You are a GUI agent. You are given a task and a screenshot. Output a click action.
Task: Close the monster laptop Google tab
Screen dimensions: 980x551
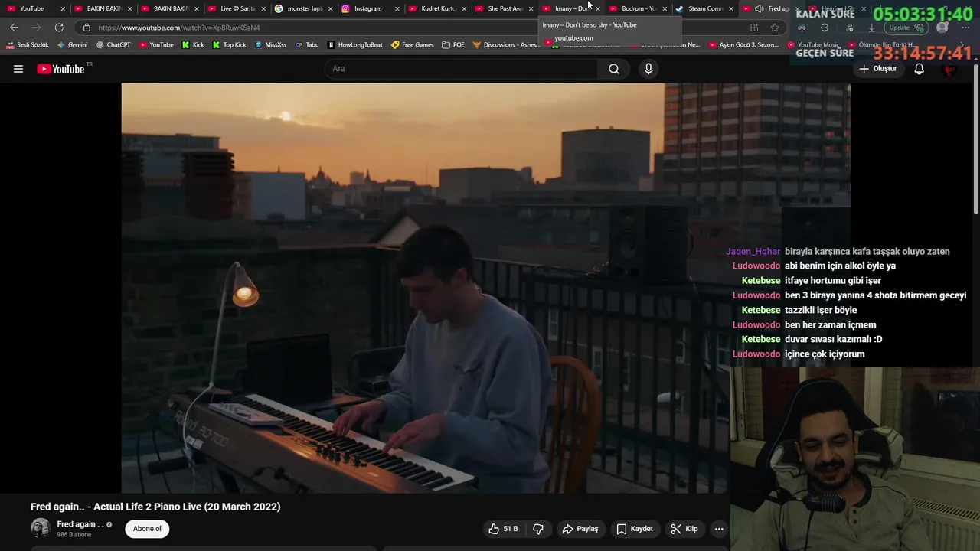point(330,8)
